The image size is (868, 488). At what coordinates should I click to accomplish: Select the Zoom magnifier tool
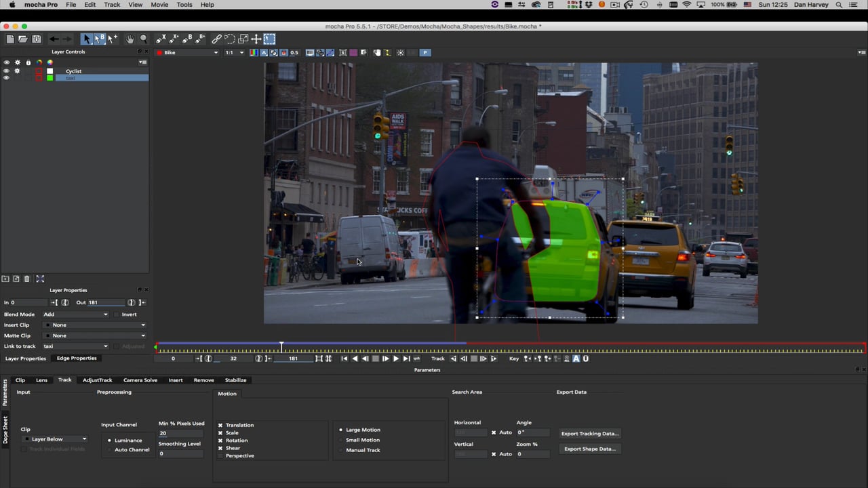tap(143, 39)
